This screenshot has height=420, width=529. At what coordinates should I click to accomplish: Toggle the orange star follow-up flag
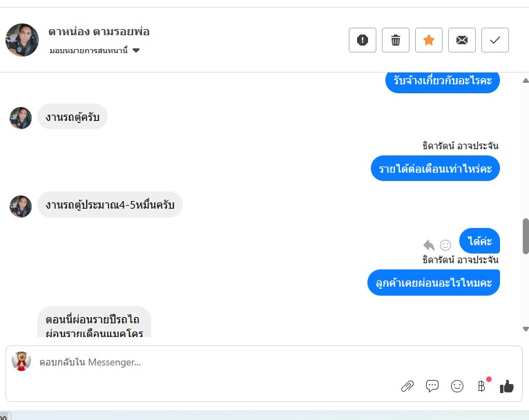428,40
